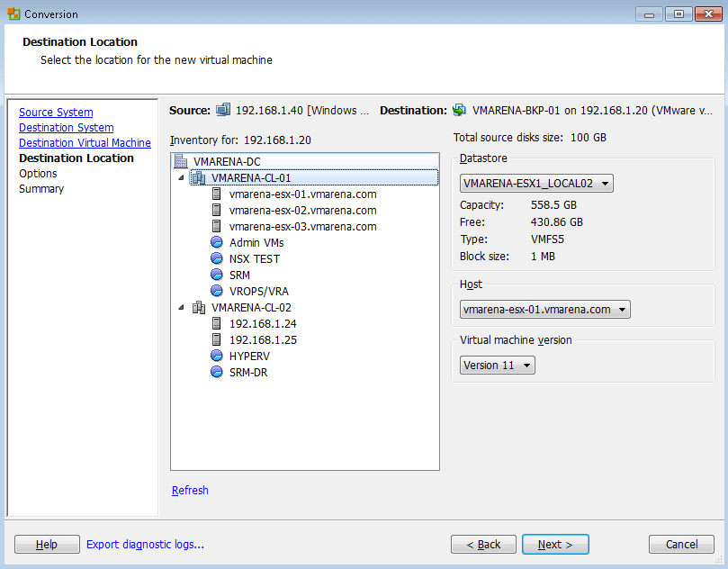Click the Destination virtual machine icon
The height and width of the screenshot is (569, 728).
(x=459, y=110)
